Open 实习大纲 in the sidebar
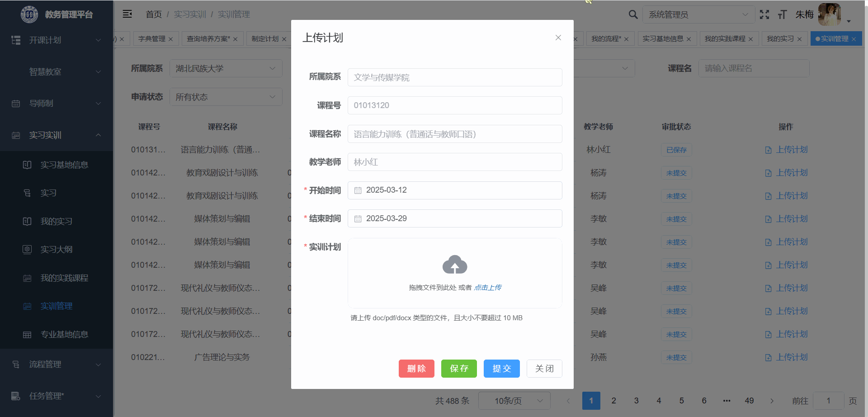This screenshot has height=417, width=868. [57, 250]
